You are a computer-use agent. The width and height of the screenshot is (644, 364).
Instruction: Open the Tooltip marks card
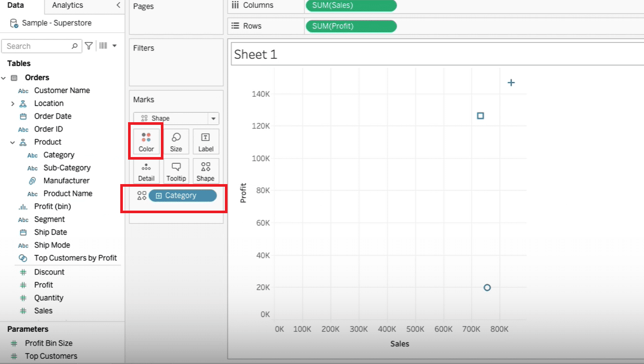pyautogui.click(x=176, y=171)
